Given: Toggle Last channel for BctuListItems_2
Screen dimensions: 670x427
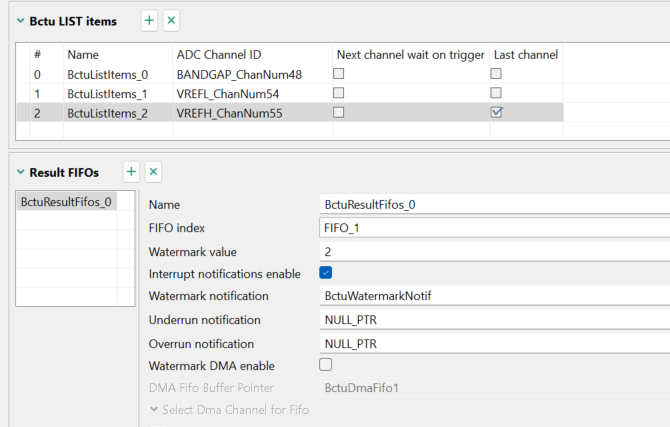Looking at the screenshot, I should pyautogui.click(x=496, y=113).
